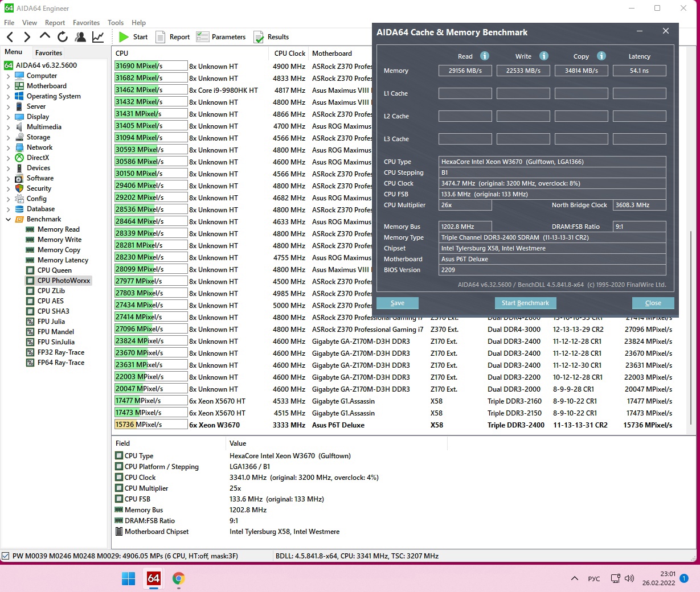Go back with the left arrow toolbar icon
The image size is (700, 592).
click(10, 37)
